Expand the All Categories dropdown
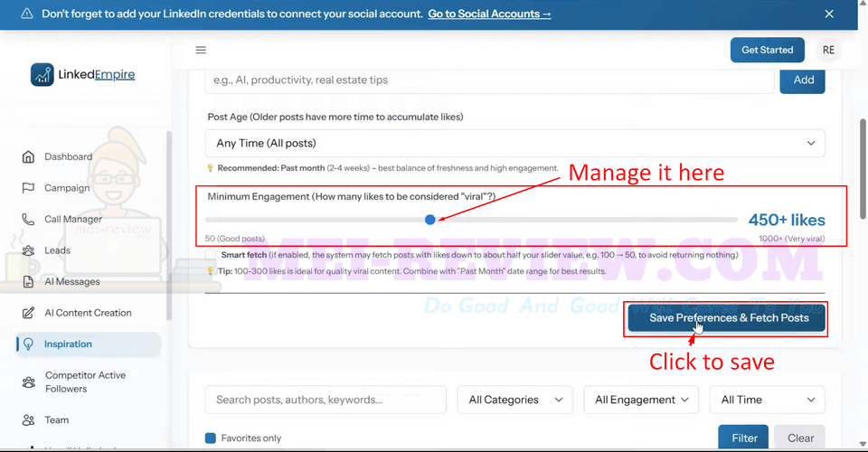The image size is (868, 452). 514,400
